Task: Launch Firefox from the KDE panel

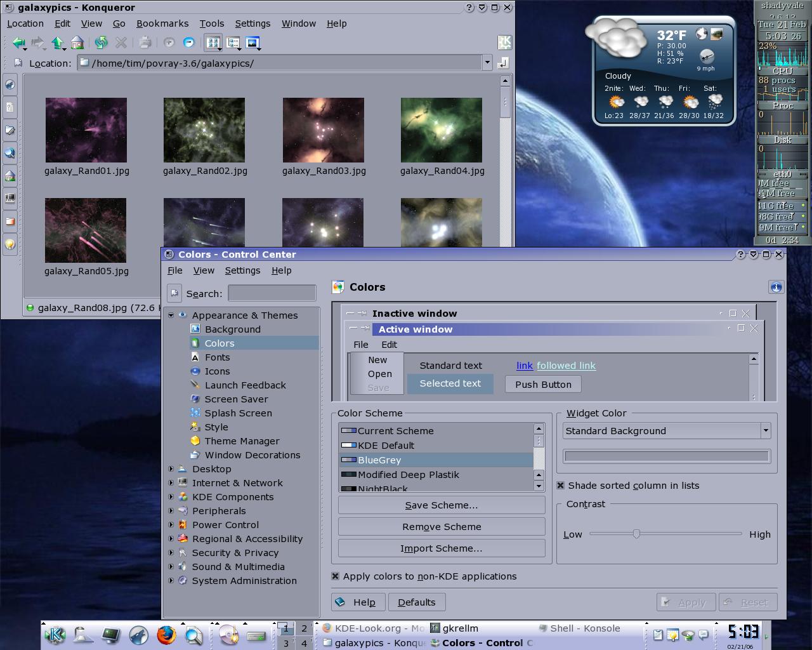Action: [x=166, y=635]
